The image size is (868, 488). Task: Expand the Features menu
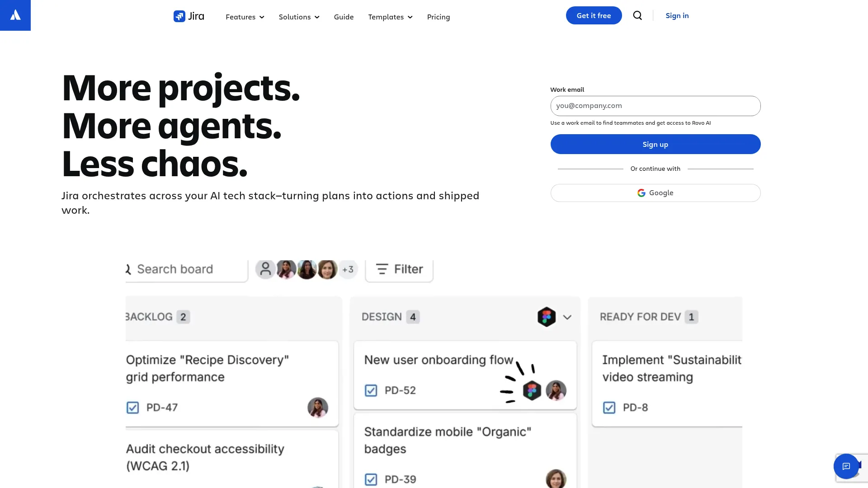point(245,17)
